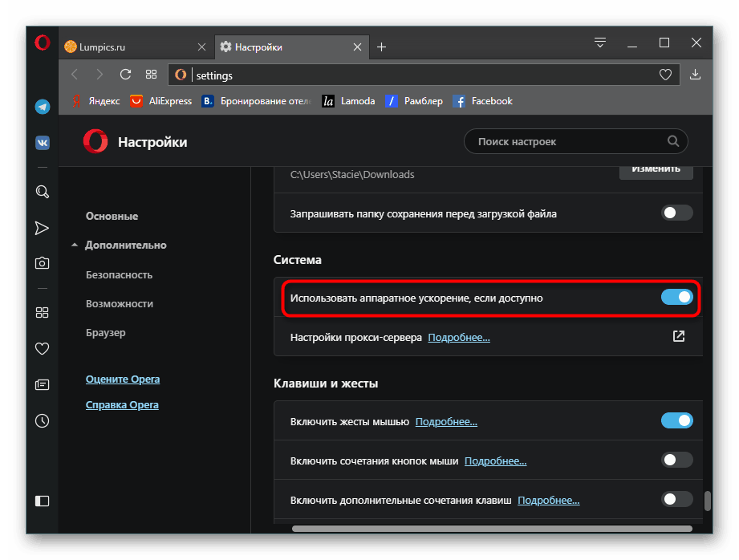Open AliExpress bookmark

pos(161,101)
